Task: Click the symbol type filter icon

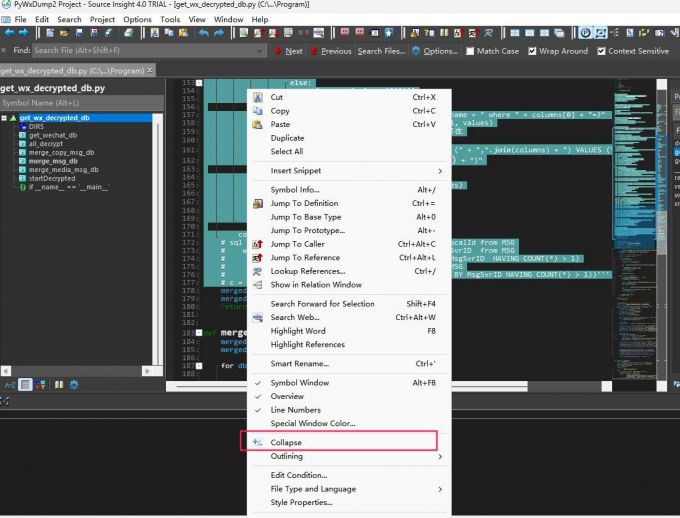Action: pos(40,385)
